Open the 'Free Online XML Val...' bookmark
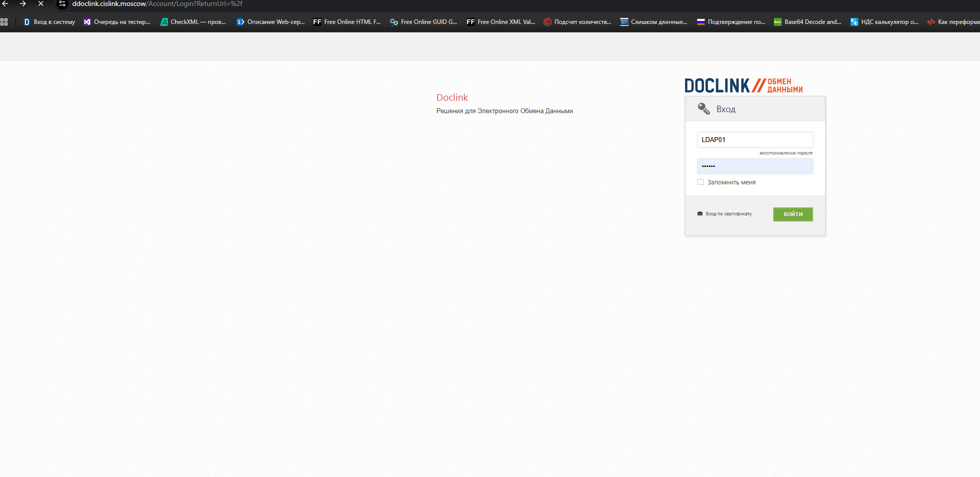 501,22
